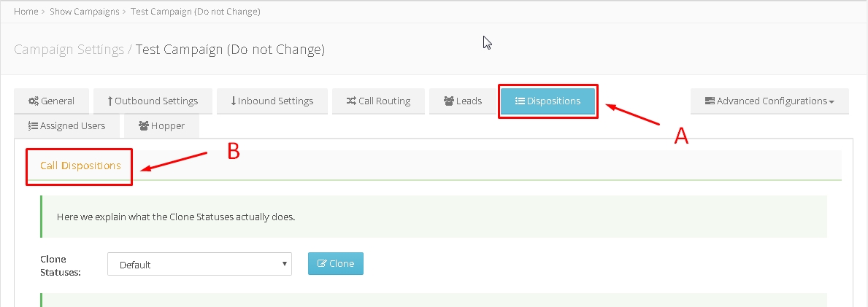
Task: Click the Clone button
Action: point(336,264)
